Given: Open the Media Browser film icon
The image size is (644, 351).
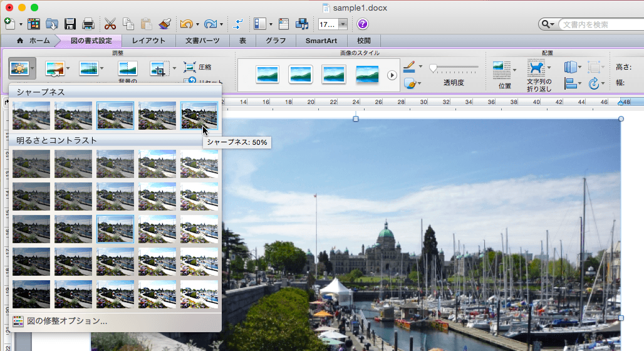Looking at the screenshot, I should tap(303, 24).
